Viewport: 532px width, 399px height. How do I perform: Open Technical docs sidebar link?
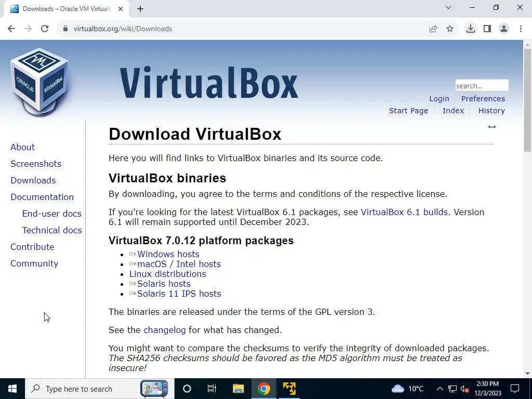tap(52, 230)
